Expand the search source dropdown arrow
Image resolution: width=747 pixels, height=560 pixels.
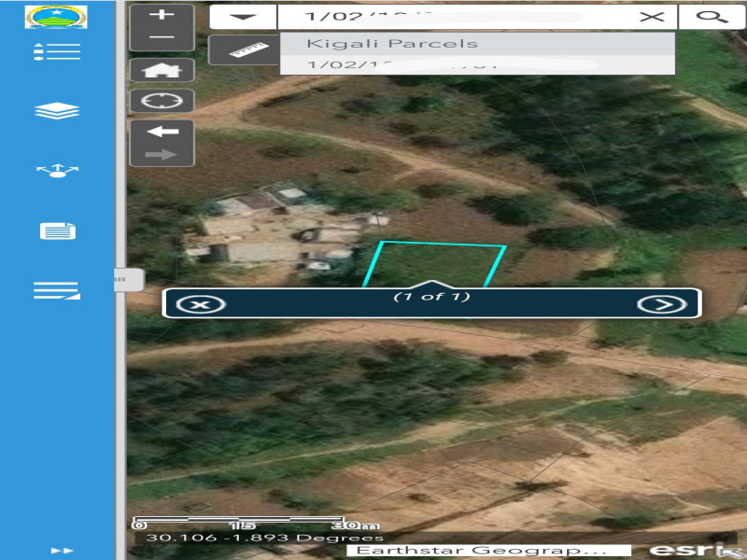coord(243,17)
